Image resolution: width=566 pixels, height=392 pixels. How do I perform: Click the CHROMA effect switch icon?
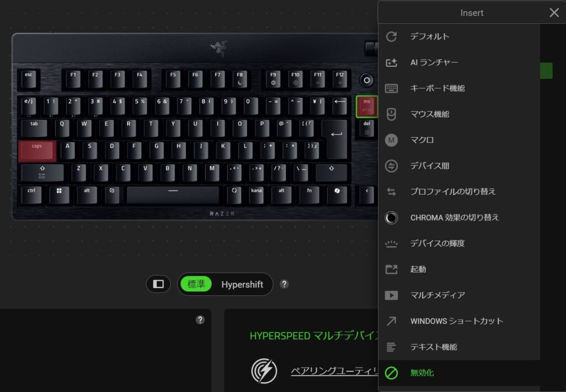pos(391,218)
